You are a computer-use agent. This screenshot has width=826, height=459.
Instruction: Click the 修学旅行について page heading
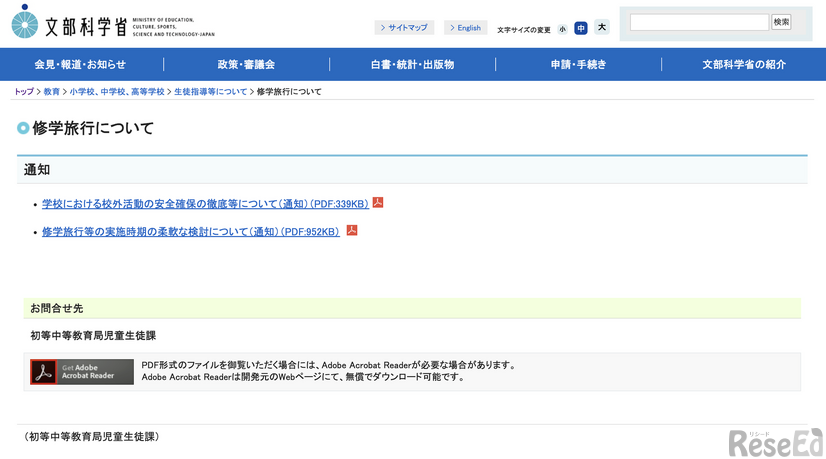point(93,128)
